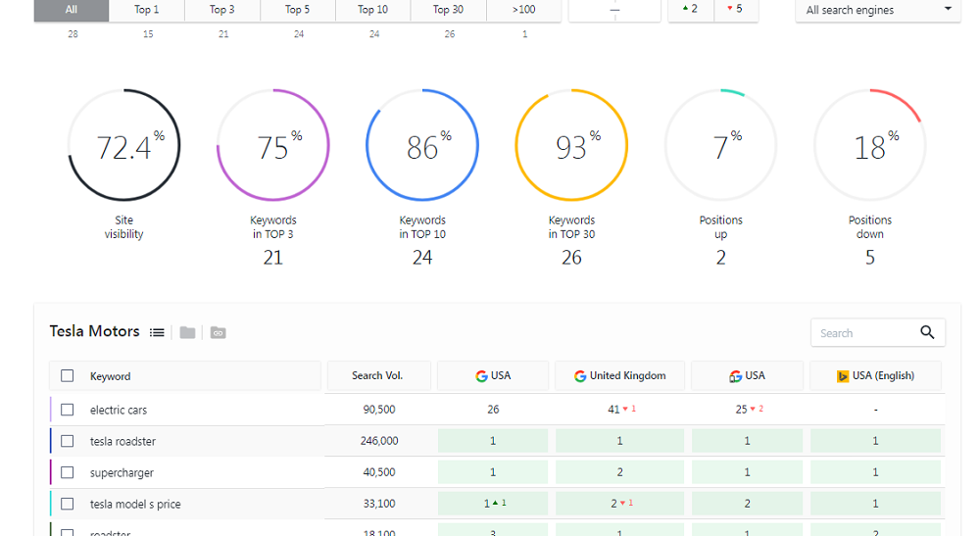Tick the checkbox for electric cars keyword
The width and height of the screenshot is (980, 536).
tap(67, 410)
